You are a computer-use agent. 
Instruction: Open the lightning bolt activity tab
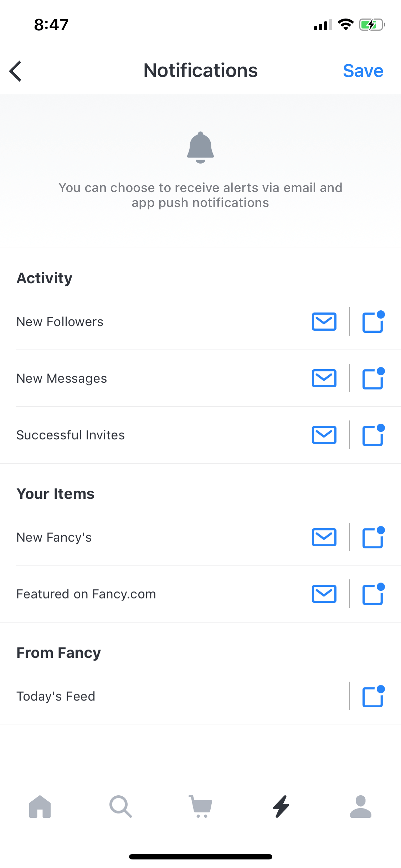(281, 806)
